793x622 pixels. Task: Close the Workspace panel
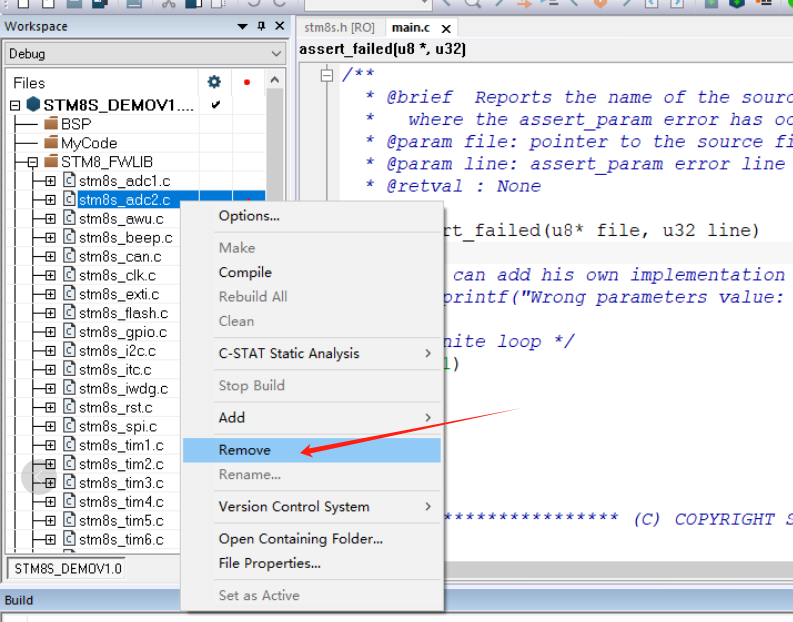tap(279, 26)
